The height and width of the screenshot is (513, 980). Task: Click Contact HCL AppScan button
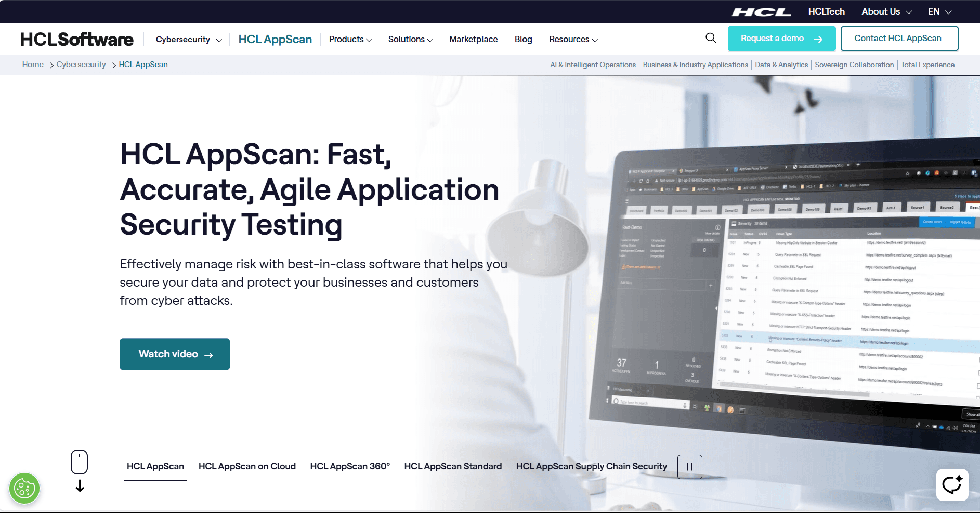899,39
